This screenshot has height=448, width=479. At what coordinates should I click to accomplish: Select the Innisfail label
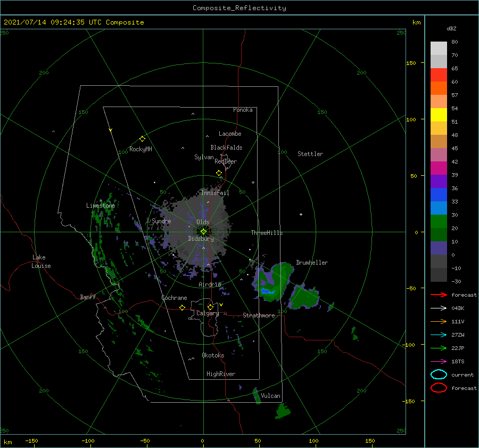point(215,193)
